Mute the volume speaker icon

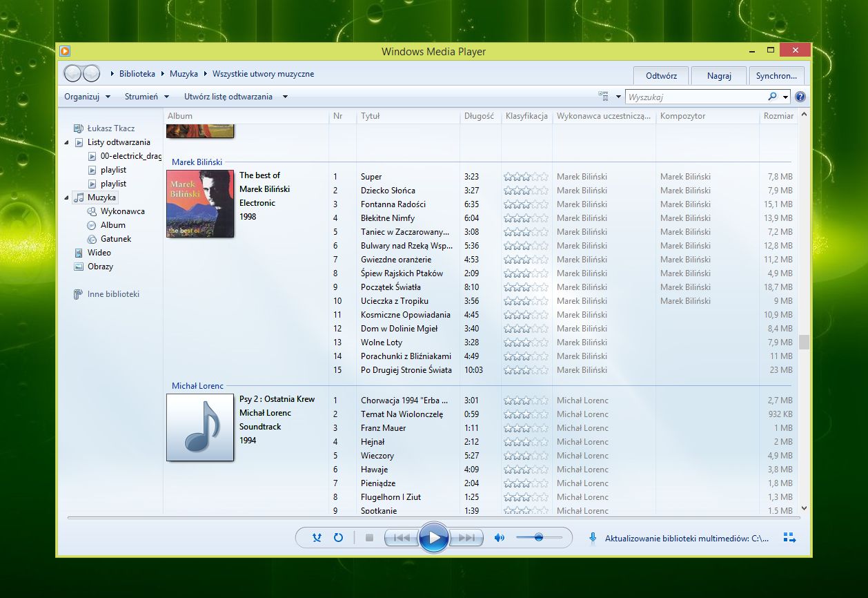point(500,537)
